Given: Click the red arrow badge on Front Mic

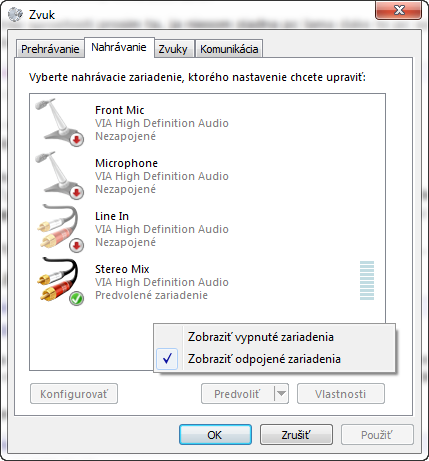Looking at the screenshot, I should pyautogui.click(x=76, y=140).
